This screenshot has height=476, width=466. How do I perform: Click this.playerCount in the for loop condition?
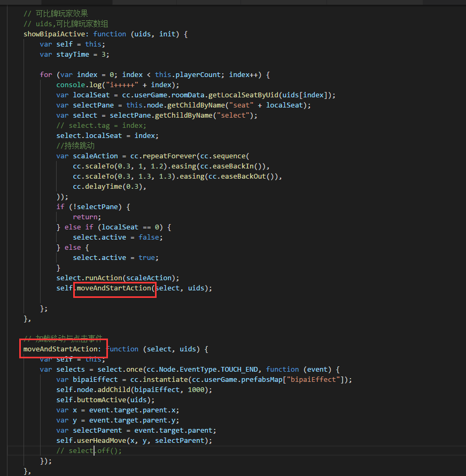(188, 75)
